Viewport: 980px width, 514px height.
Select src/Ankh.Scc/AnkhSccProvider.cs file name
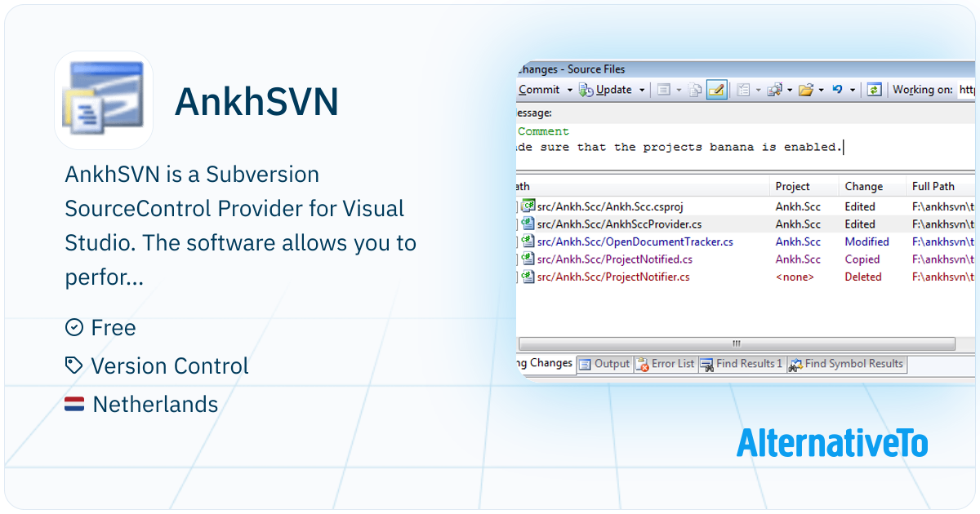(619, 224)
